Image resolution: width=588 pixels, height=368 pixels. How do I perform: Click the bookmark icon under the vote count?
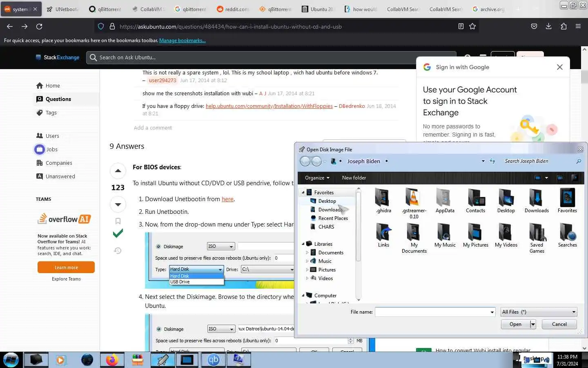click(118, 221)
